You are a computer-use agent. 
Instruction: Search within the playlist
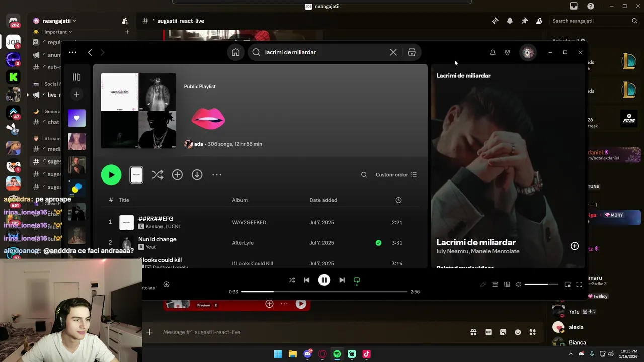(364, 175)
